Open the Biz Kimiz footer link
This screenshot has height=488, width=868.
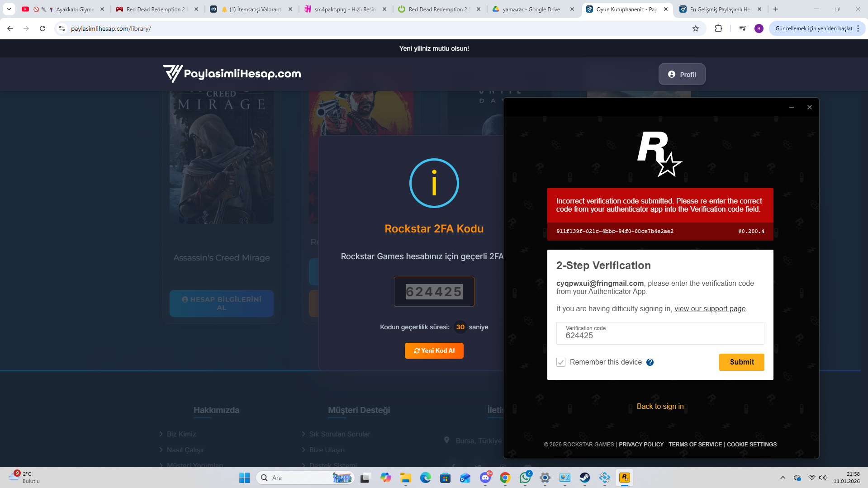pos(181,434)
